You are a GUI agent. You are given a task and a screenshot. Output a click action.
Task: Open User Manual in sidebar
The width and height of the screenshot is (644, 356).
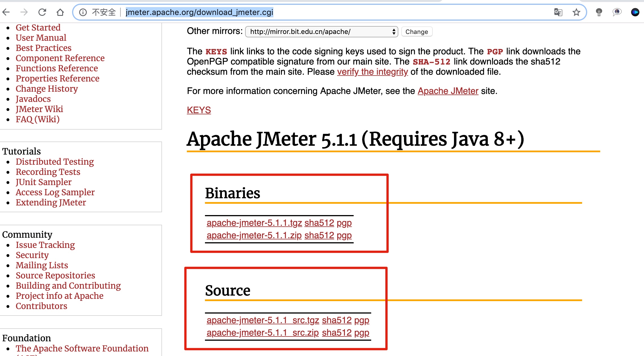pyautogui.click(x=41, y=38)
